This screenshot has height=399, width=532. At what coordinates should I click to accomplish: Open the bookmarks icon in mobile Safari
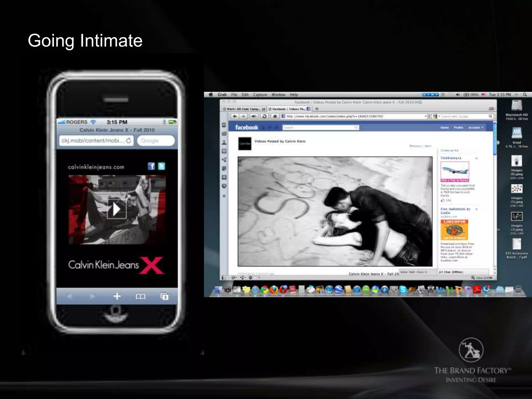click(x=141, y=296)
